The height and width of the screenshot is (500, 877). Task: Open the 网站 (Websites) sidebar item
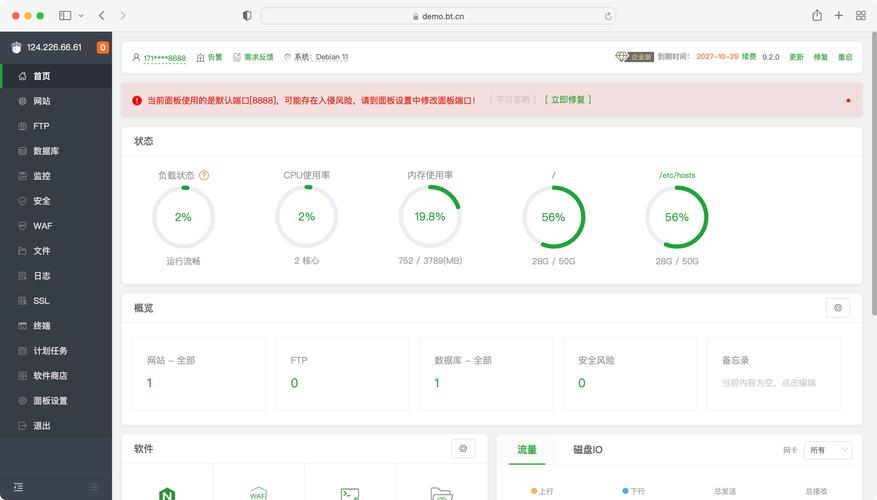[41, 101]
